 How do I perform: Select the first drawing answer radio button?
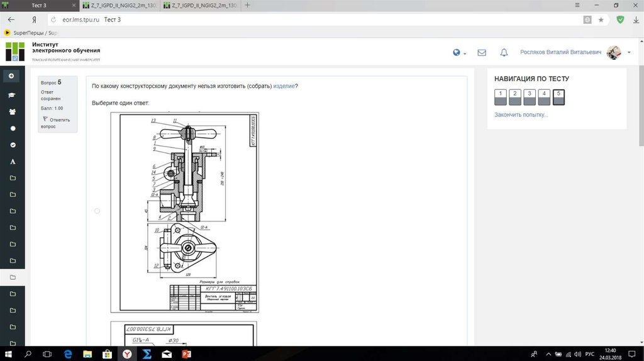[x=97, y=211]
